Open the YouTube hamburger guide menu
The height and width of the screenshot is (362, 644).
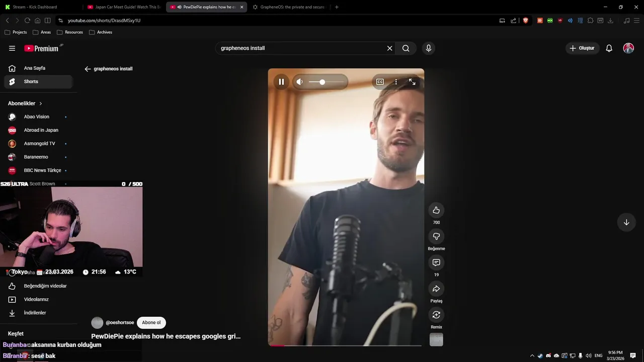[x=12, y=48]
